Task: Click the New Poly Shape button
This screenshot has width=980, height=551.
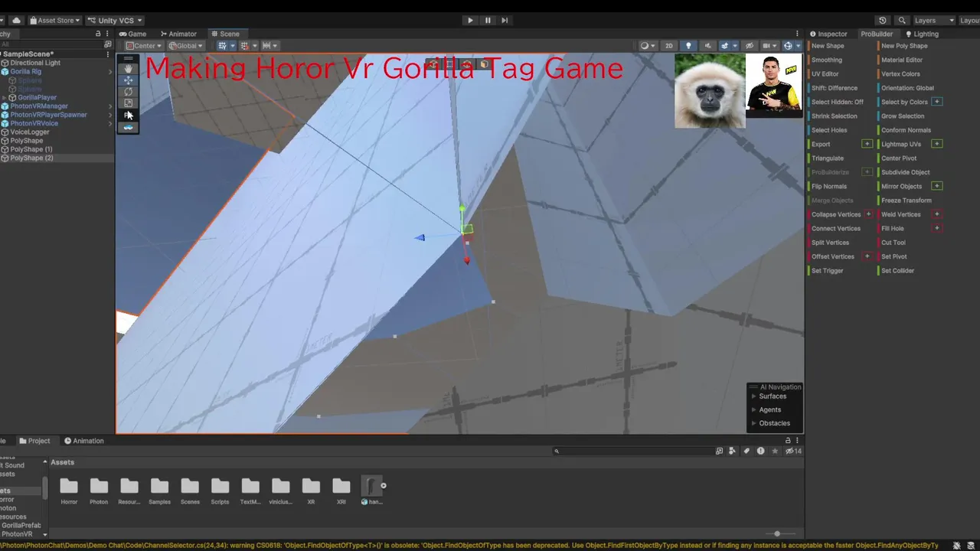Action: click(903, 46)
